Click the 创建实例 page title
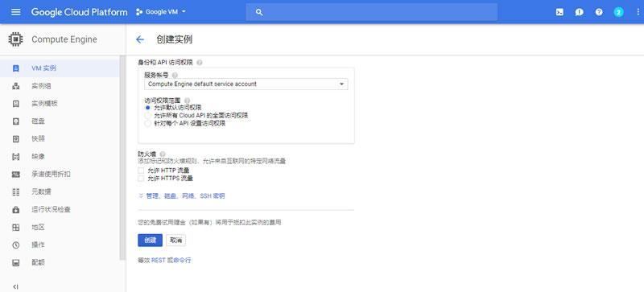644x292 pixels. 174,39
